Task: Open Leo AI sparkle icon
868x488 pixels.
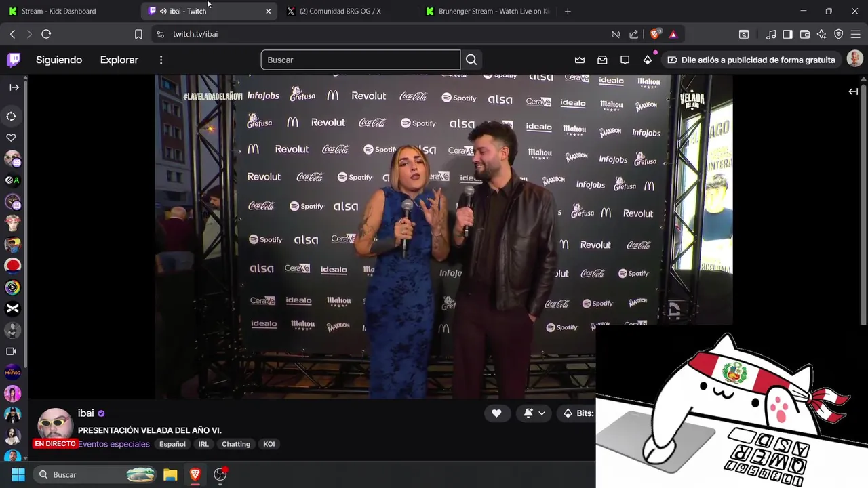Action: 822,34
